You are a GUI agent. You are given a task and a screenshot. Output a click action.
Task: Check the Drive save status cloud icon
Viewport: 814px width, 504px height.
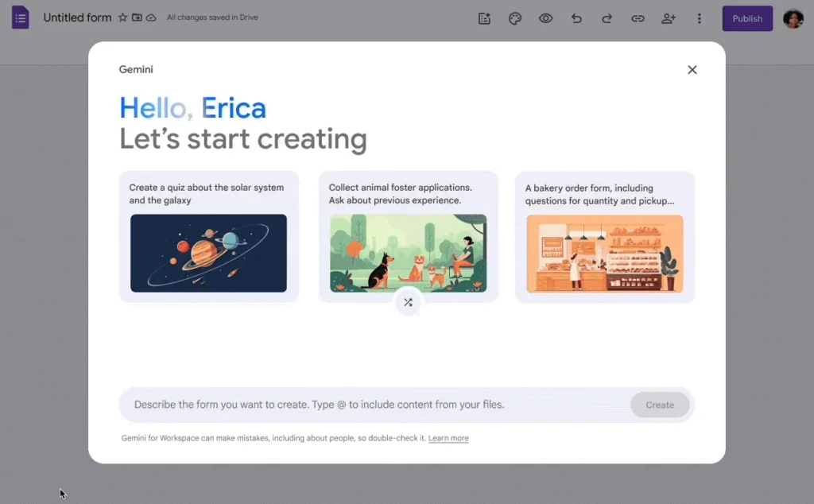point(153,17)
